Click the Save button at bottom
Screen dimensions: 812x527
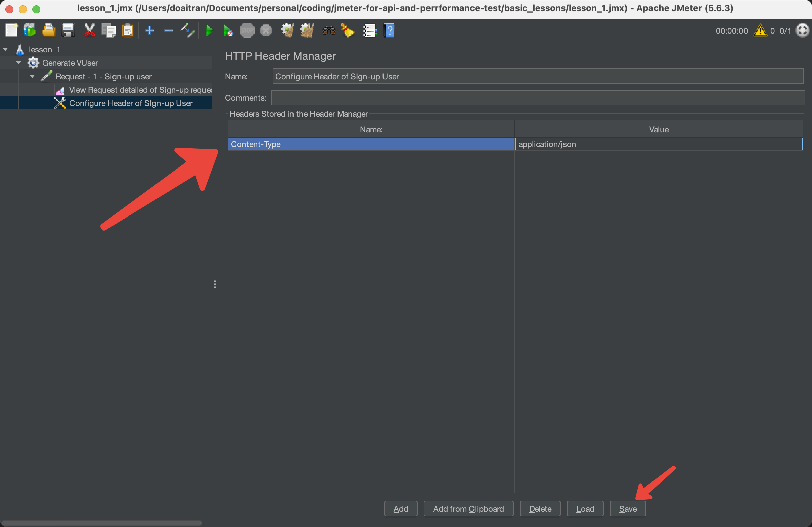coord(627,509)
